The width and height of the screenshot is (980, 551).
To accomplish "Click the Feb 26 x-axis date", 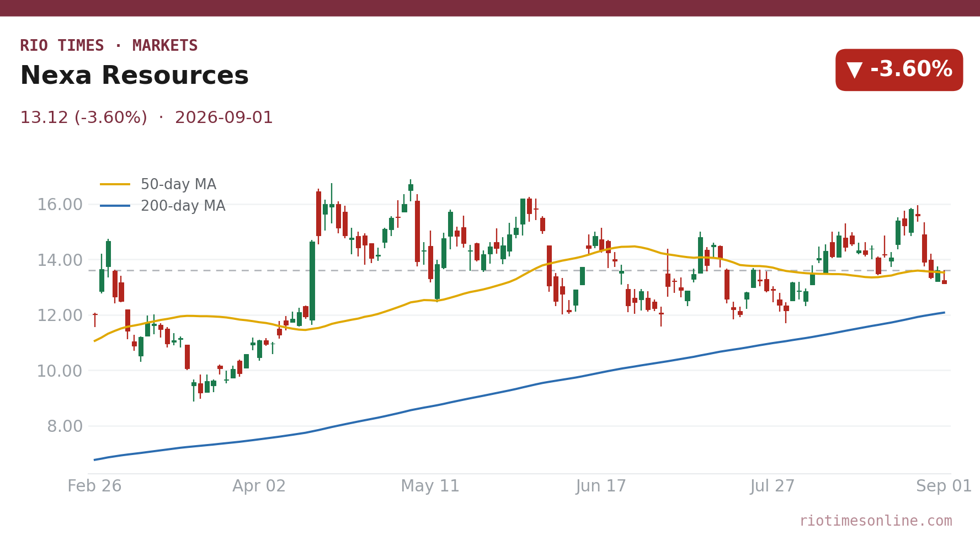I will [x=94, y=486].
